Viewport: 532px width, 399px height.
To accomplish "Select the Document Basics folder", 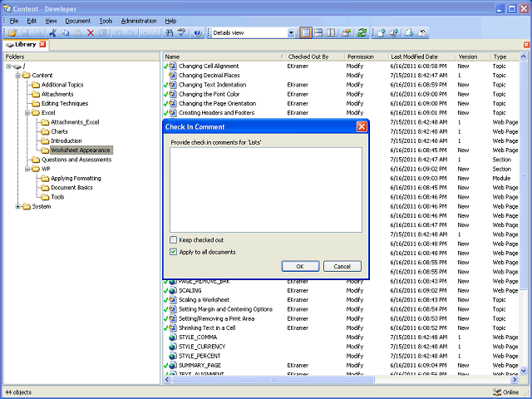I will pos(71,188).
